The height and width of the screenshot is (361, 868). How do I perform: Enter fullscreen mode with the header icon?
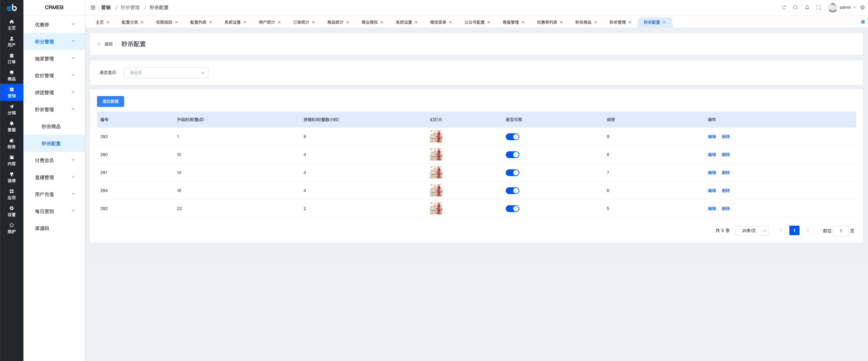pos(818,7)
